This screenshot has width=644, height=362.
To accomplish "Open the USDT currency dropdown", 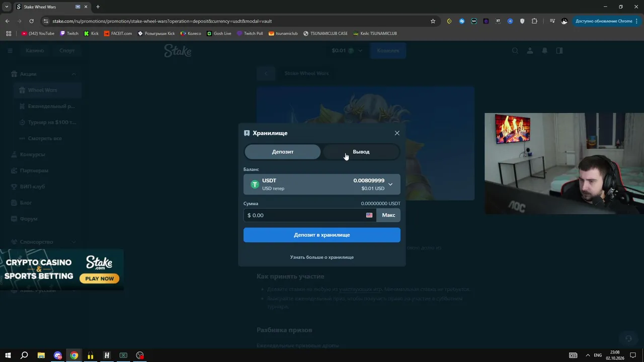I will click(322, 185).
